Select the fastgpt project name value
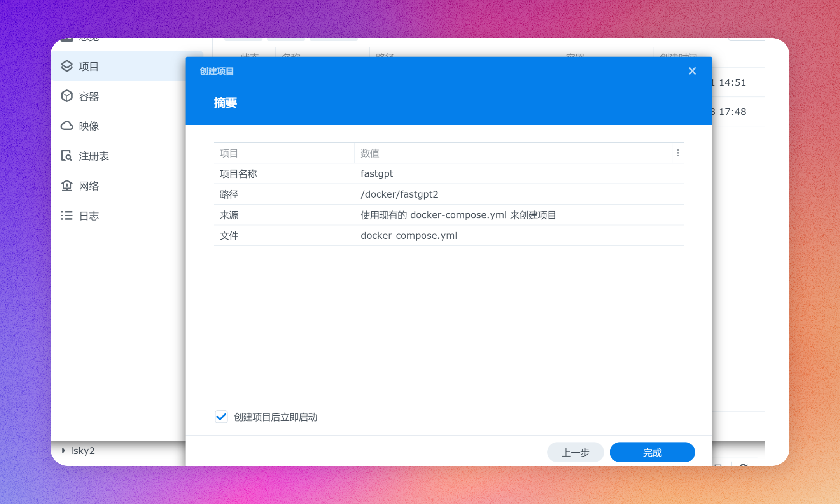 (377, 173)
